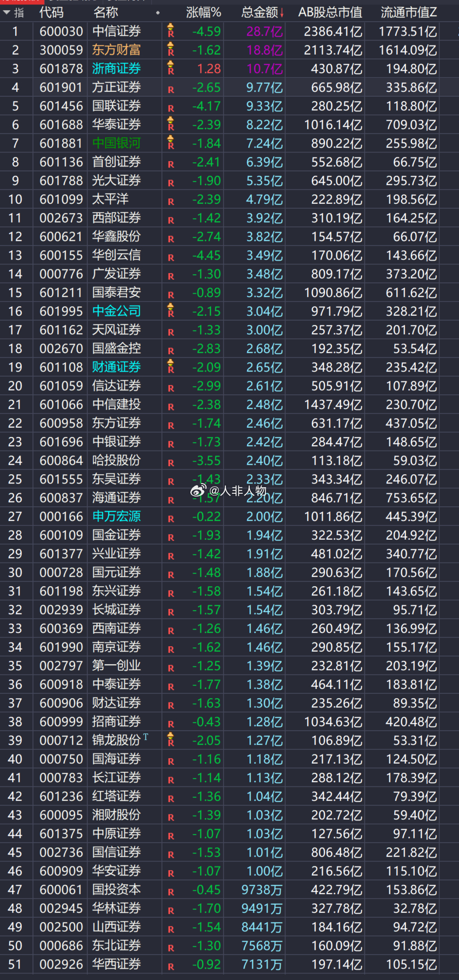Select the 1437.49亿 market cap value
459x980 pixels.
(x=333, y=405)
